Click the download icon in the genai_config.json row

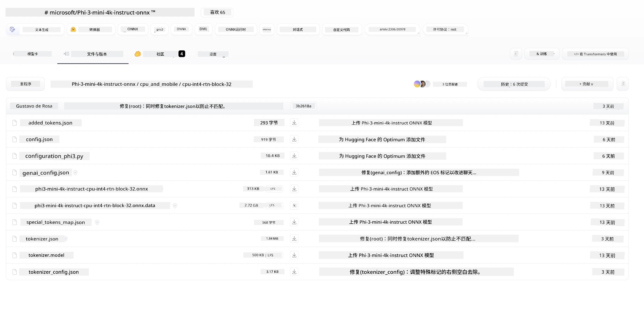click(294, 172)
